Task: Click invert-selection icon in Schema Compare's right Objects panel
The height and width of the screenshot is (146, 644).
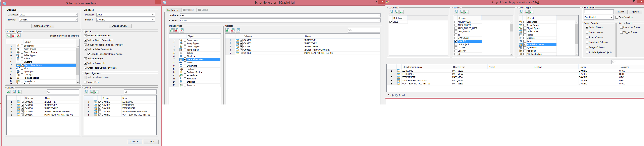Action: coord(97,92)
